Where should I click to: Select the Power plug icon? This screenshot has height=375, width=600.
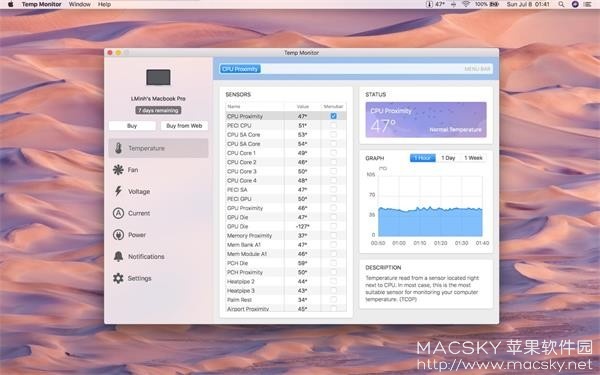pyautogui.click(x=118, y=235)
